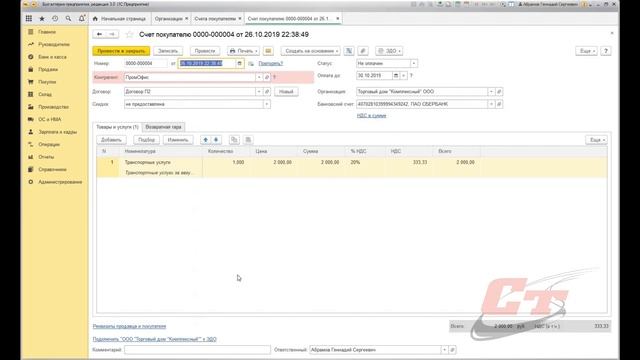
Task: Click the Изменить button
Action: (x=178, y=140)
